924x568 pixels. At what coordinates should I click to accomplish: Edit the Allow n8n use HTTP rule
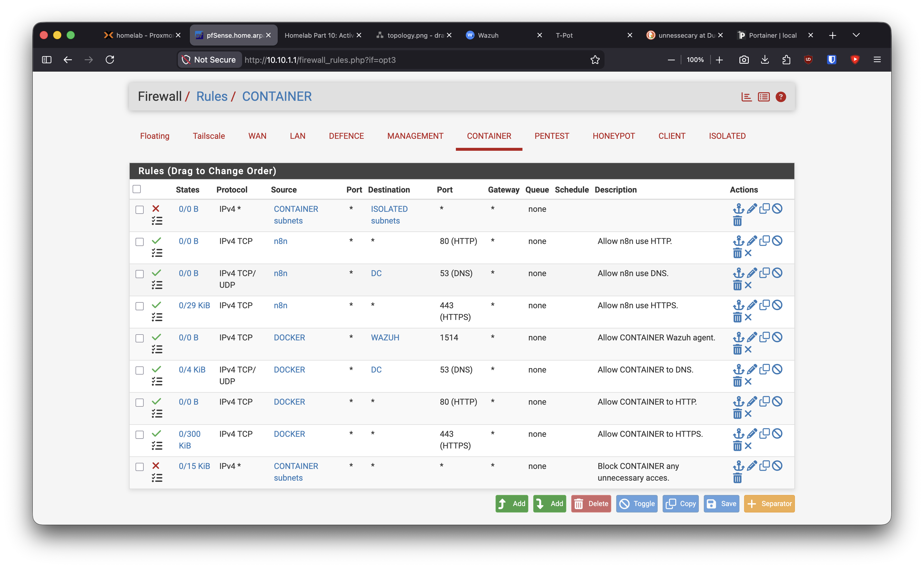coord(751,240)
